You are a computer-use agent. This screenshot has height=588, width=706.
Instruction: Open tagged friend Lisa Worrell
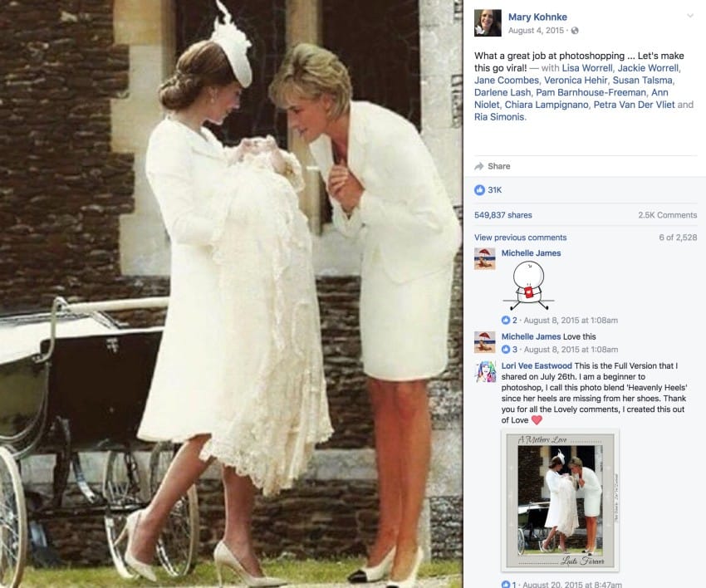pyautogui.click(x=587, y=68)
